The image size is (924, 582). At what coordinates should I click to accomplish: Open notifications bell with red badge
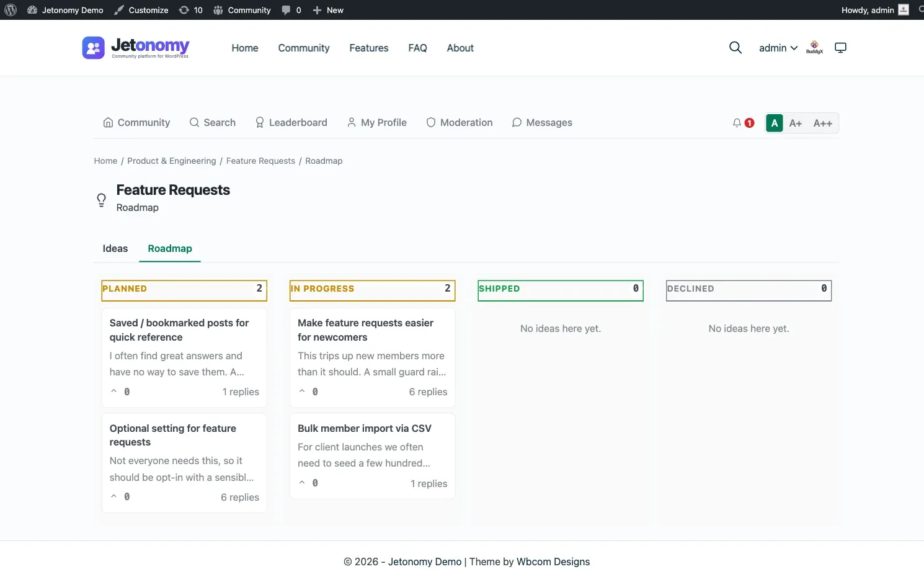point(743,123)
